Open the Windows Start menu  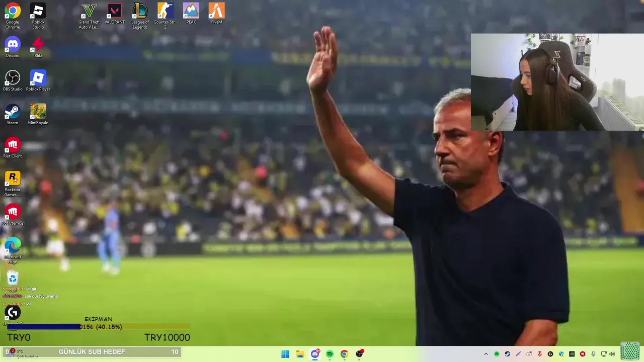[x=285, y=354]
